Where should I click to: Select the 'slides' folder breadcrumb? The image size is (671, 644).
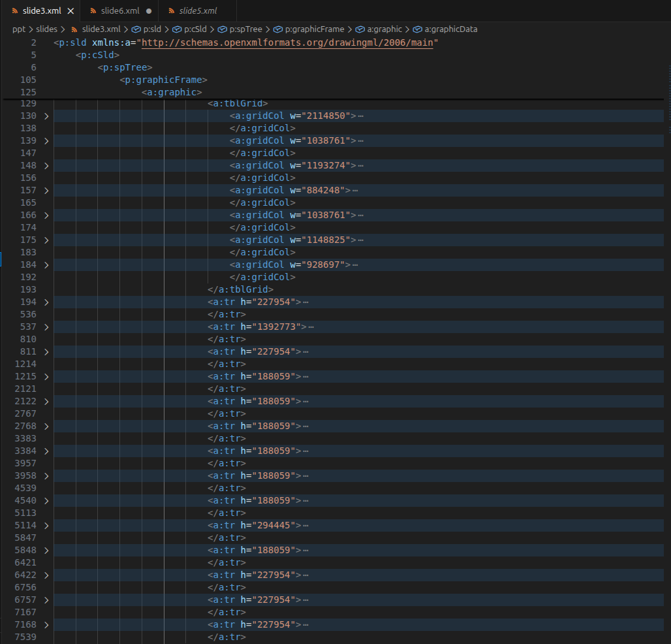(46, 29)
